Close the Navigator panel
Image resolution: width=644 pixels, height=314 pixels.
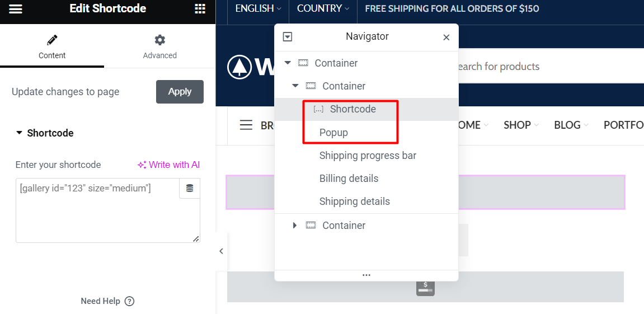446,38
